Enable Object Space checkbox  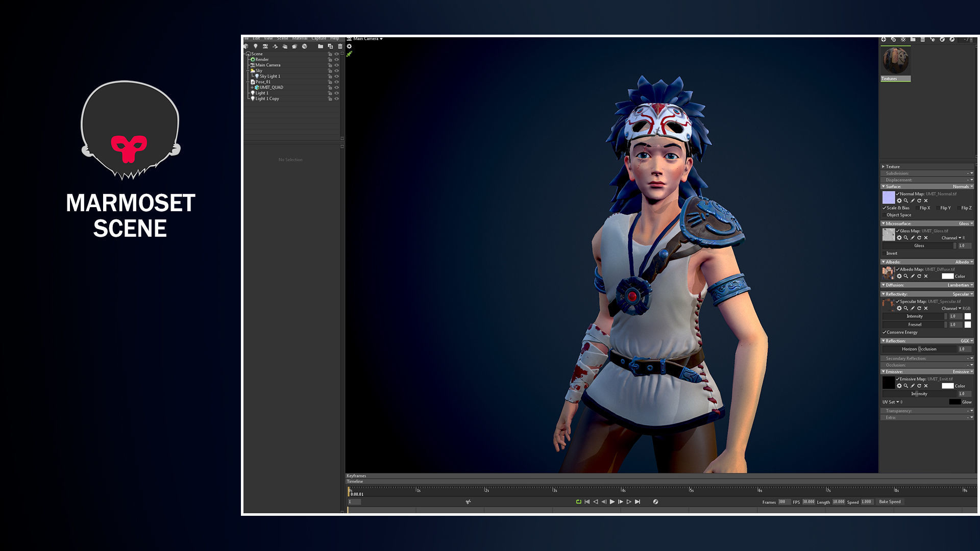[885, 215]
